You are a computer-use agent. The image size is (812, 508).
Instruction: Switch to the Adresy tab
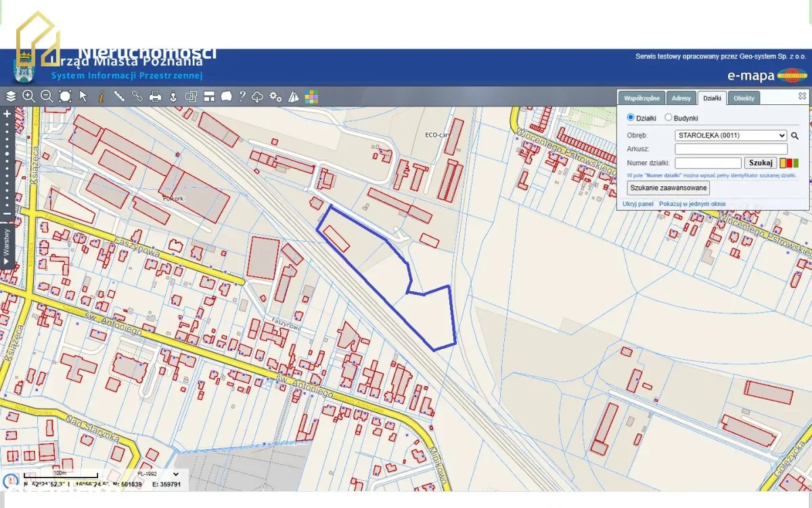point(681,98)
